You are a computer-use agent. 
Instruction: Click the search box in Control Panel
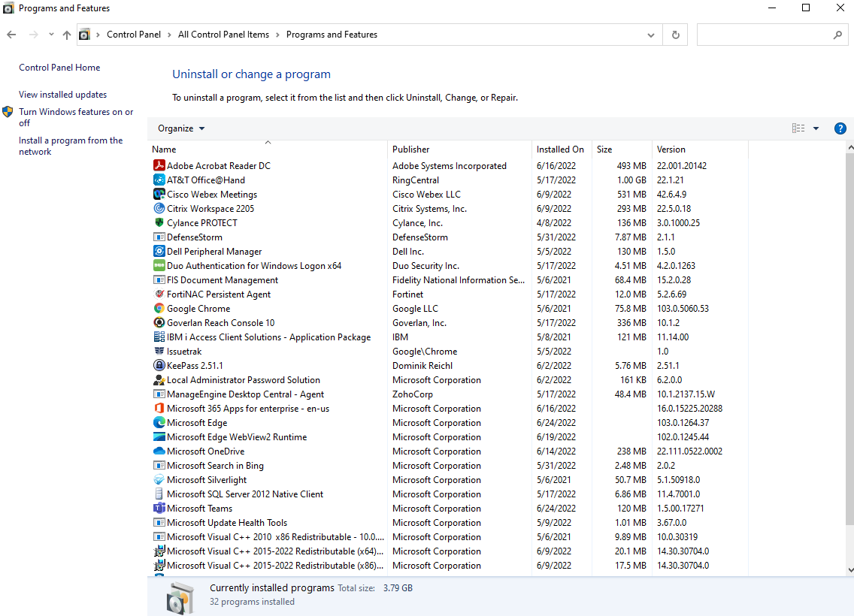pyautogui.click(x=763, y=35)
